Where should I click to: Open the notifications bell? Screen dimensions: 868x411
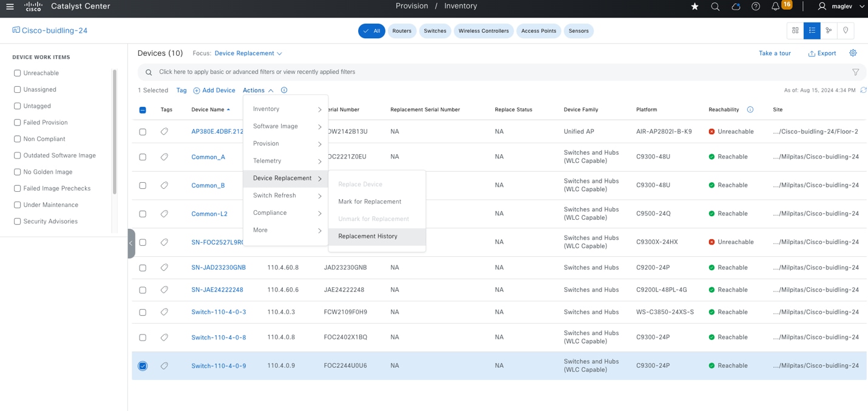pos(775,7)
